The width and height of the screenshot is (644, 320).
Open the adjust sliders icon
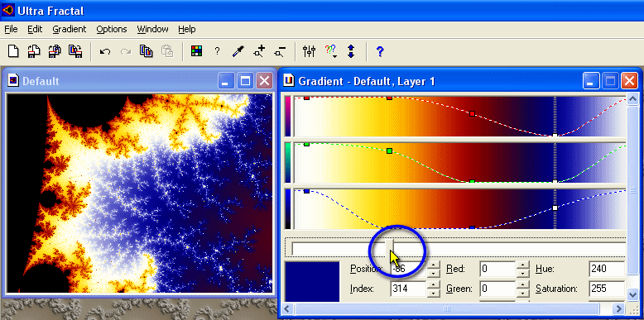click(309, 51)
